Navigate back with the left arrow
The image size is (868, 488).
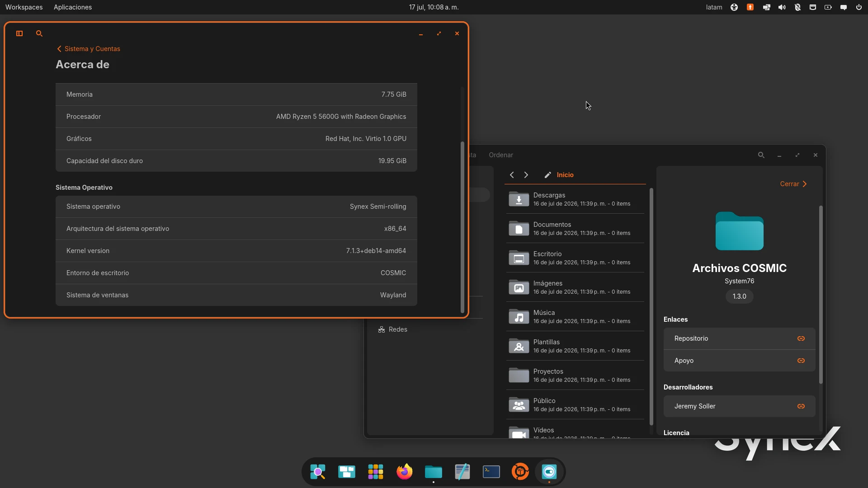point(512,175)
